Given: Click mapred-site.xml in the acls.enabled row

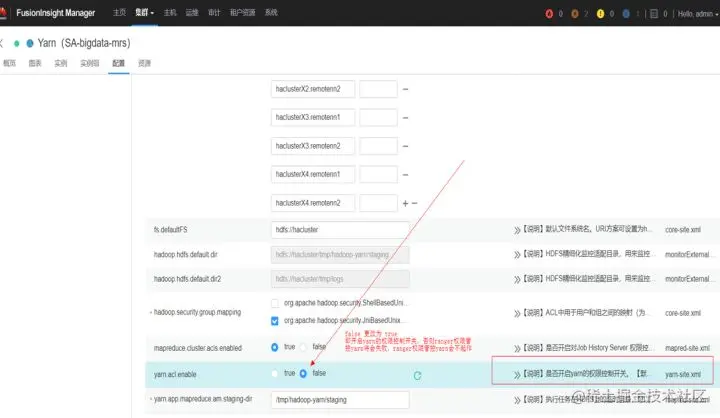Looking at the screenshot, I should pos(687,348).
